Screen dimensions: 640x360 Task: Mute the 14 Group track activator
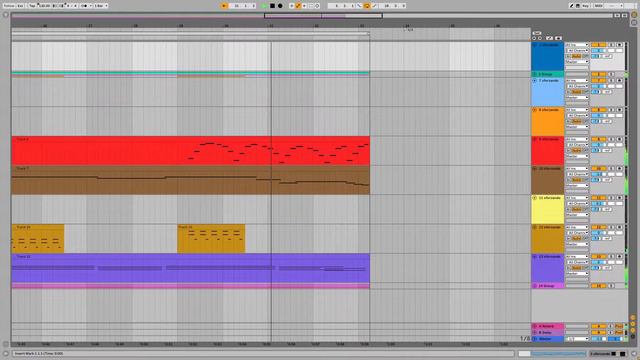[599, 286]
